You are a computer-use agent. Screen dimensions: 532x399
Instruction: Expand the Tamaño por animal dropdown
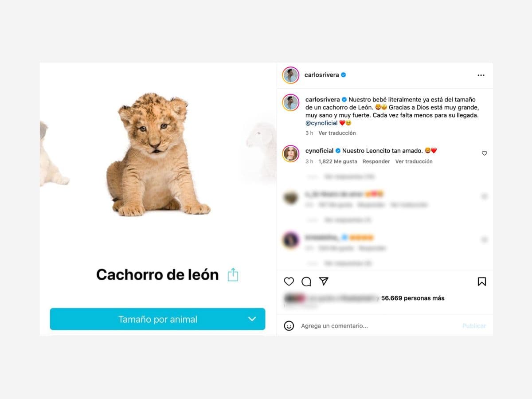coord(157,319)
